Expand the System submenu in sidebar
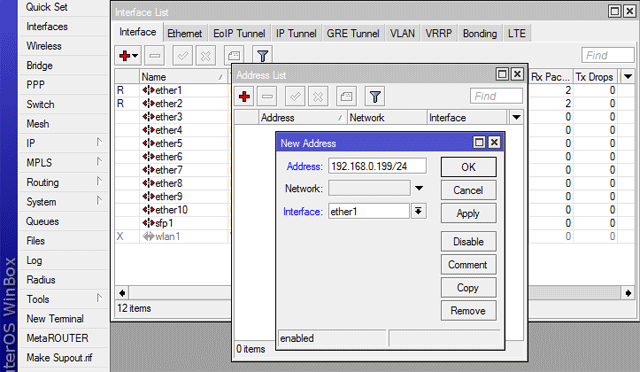This screenshot has height=372, width=640. (x=99, y=200)
